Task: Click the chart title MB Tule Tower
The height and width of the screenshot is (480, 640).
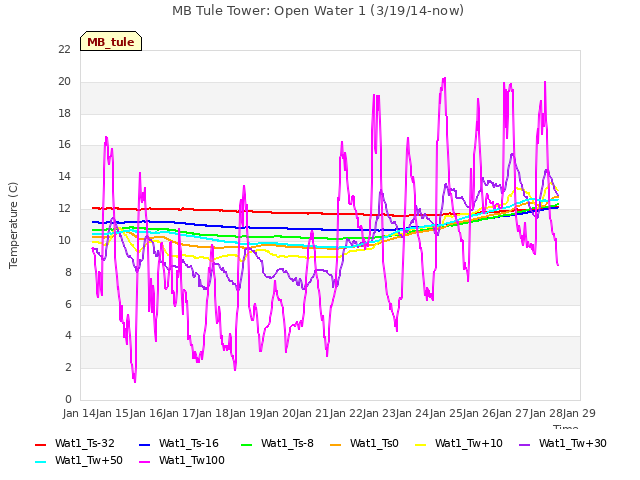Action: point(318,11)
